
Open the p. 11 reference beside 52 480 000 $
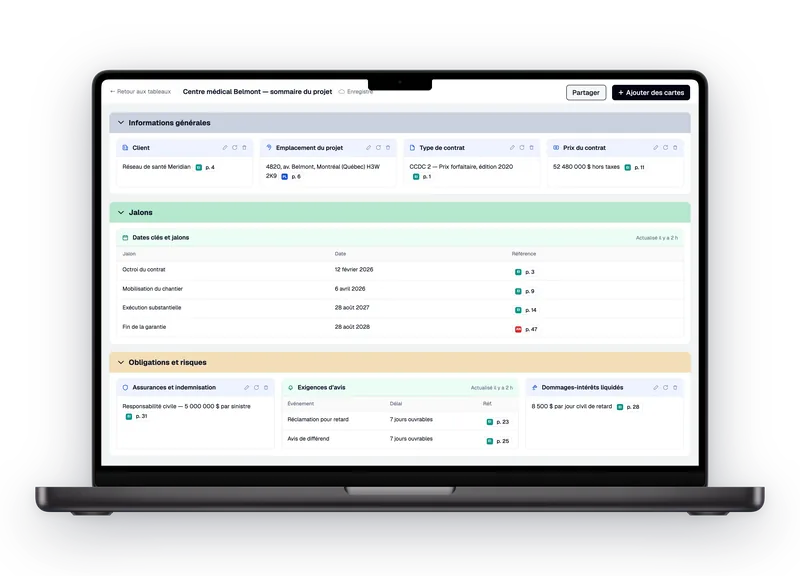tap(635, 167)
